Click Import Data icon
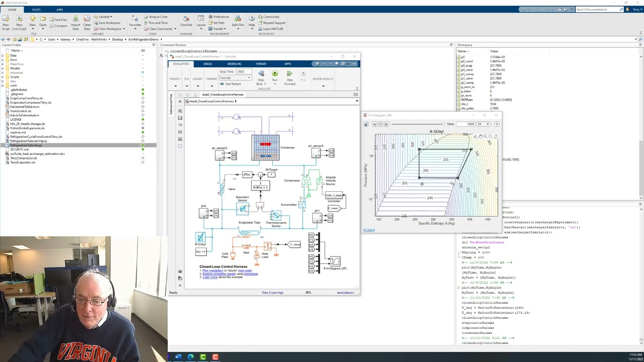 (75, 19)
